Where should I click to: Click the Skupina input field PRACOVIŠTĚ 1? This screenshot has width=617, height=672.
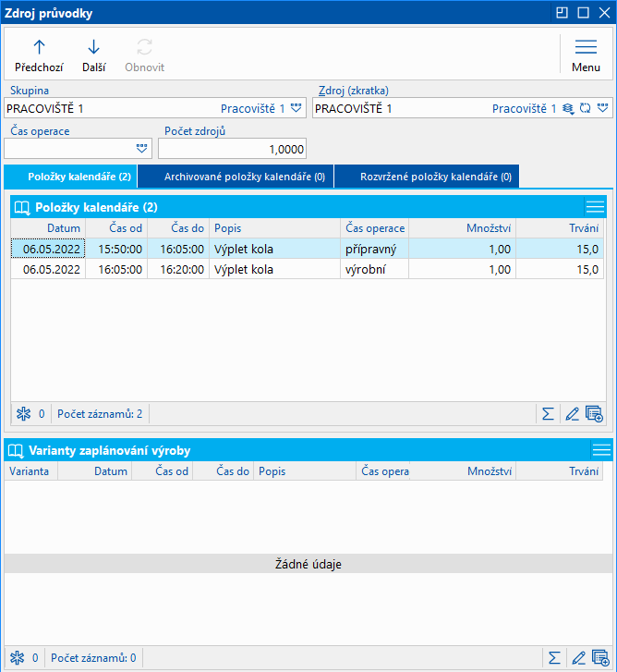pyautogui.click(x=155, y=108)
